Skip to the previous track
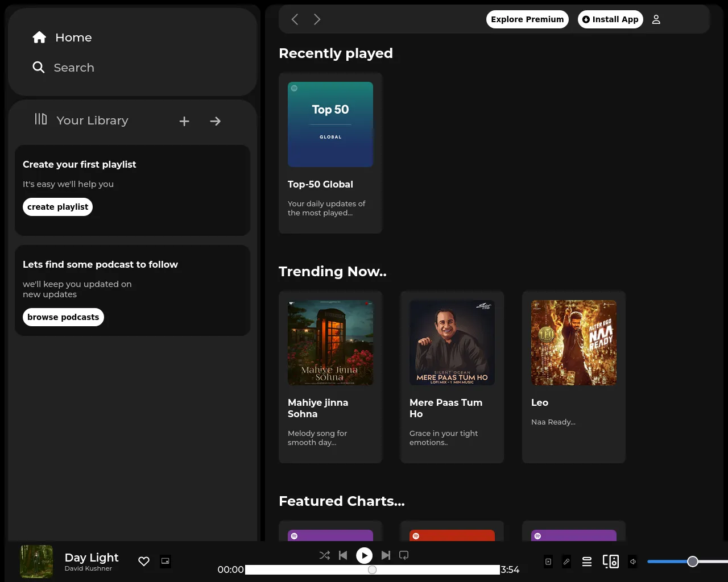Screen dimensions: 728x582 [x=343, y=555]
